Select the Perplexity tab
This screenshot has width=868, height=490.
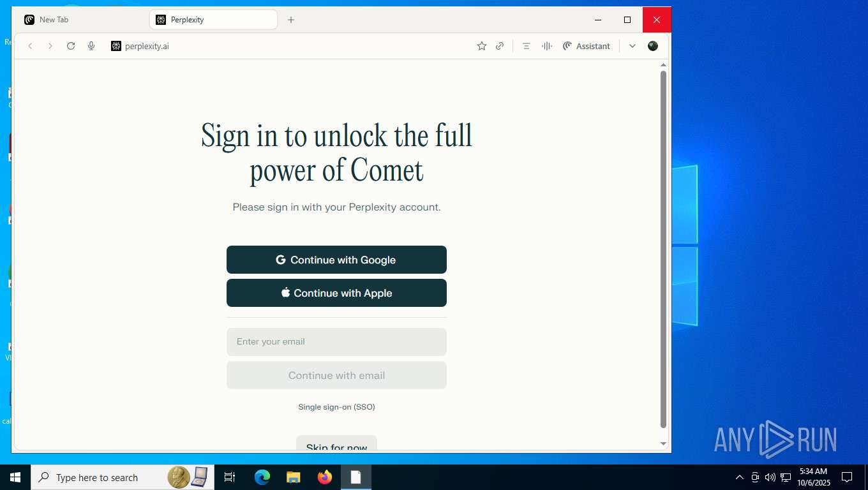click(213, 20)
